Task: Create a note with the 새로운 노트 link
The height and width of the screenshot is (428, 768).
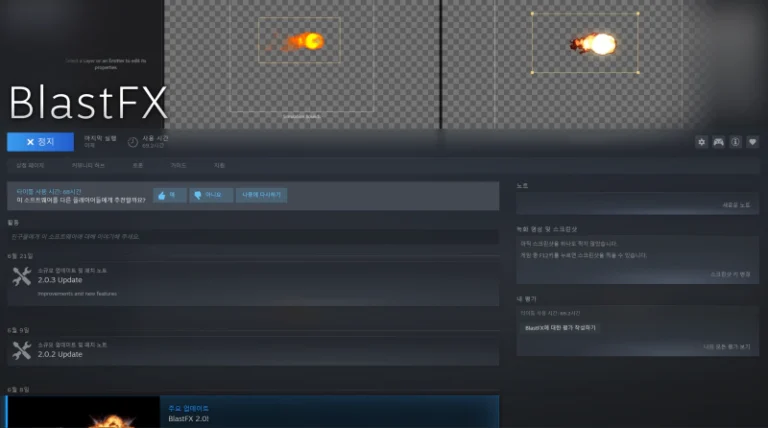Action: 736,205
